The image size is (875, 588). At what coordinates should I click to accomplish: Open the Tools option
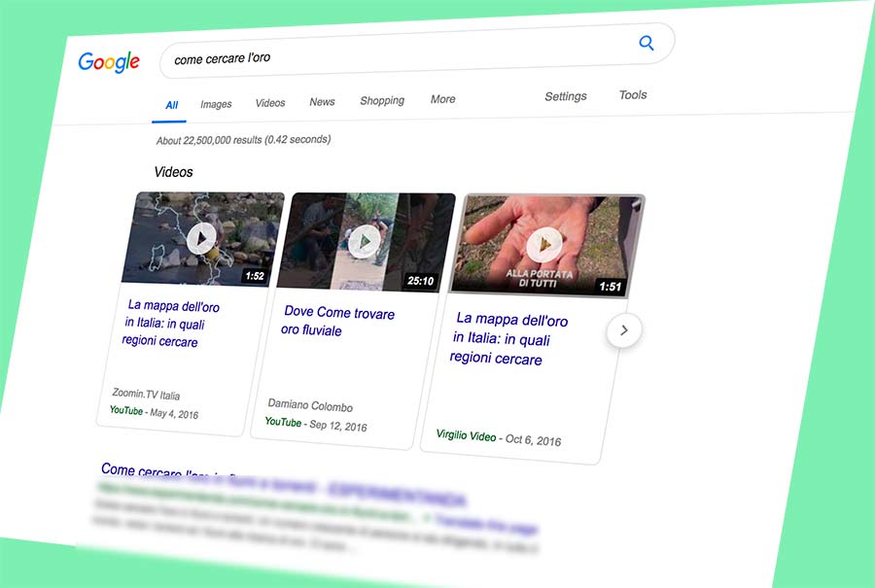[633, 95]
